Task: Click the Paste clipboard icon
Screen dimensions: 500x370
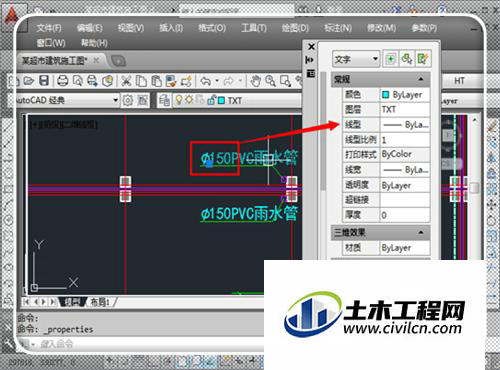Action: pyautogui.click(x=156, y=81)
